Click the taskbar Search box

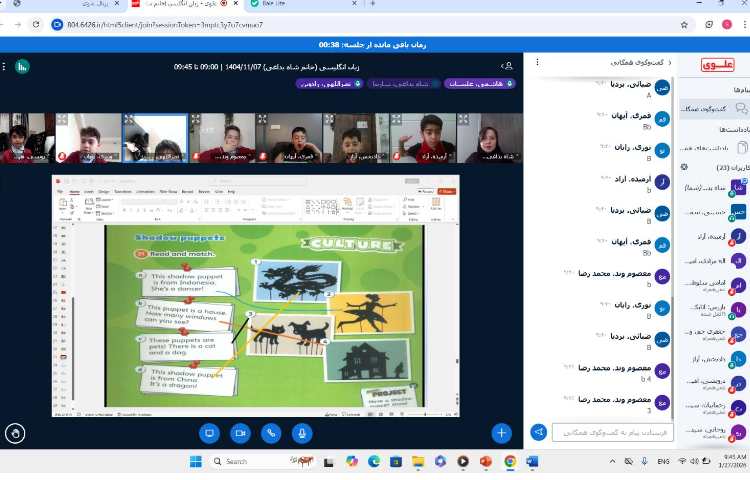tap(262, 461)
